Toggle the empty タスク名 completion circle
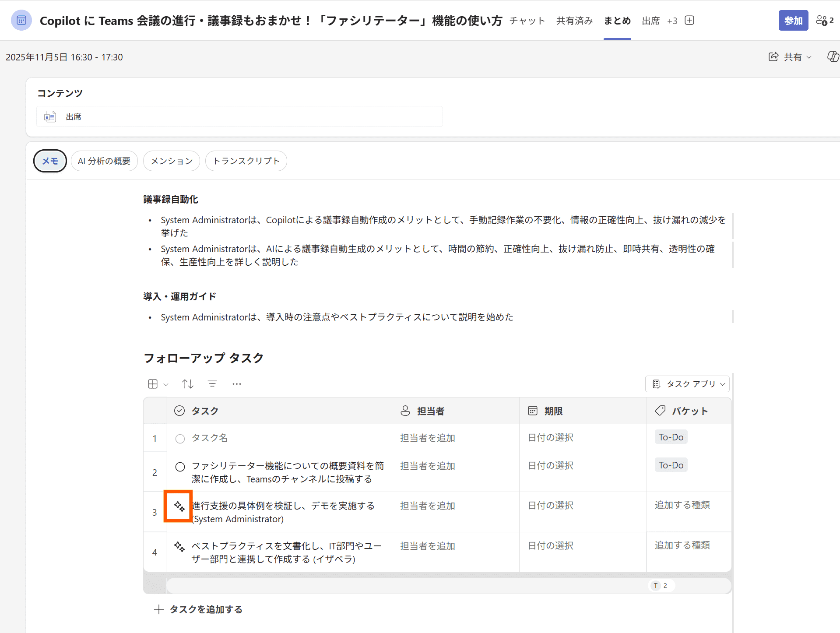The width and height of the screenshot is (840, 633). click(x=180, y=439)
